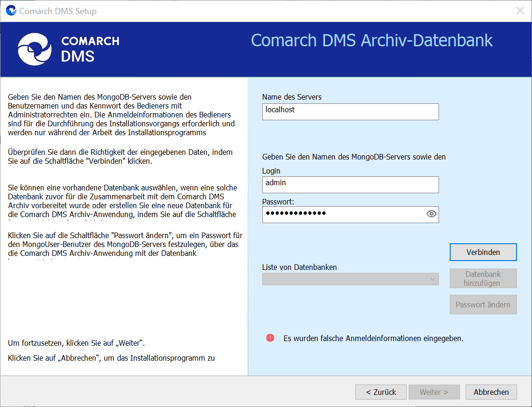Show password with the eye icon
The width and height of the screenshot is (532, 407).
click(431, 214)
